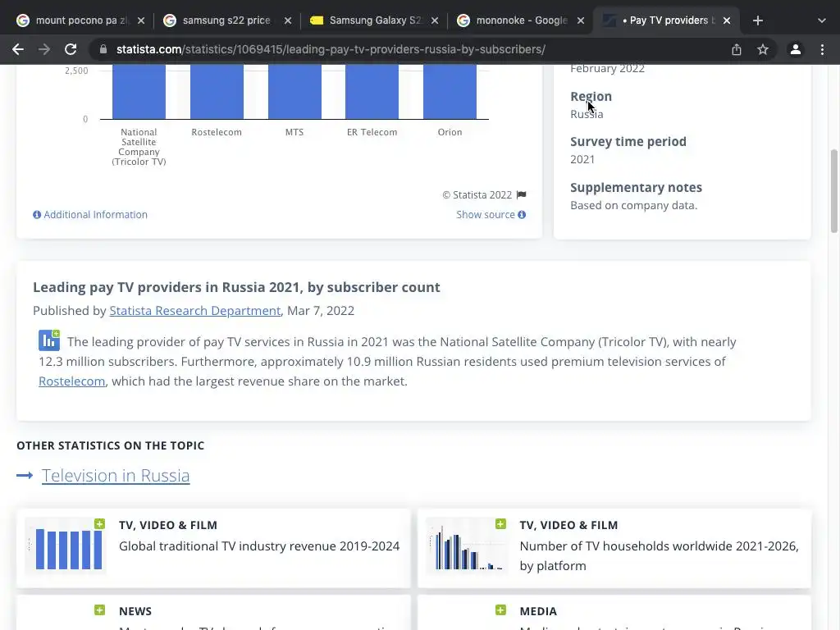Go back with the browser back arrow
This screenshot has width=840, height=630.
(x=18, y=49)
